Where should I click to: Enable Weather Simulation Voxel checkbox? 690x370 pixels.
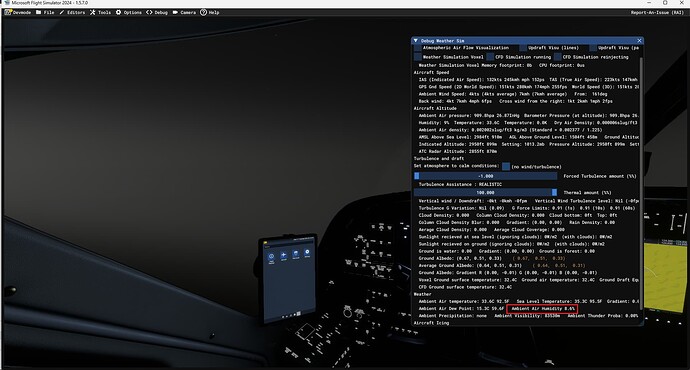tap(418, 57)
